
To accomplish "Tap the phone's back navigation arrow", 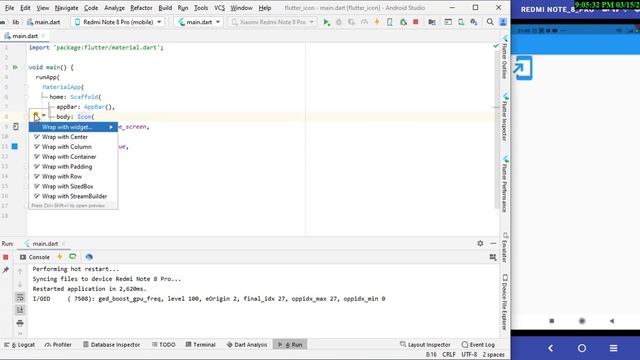I will tap(551, 348).
